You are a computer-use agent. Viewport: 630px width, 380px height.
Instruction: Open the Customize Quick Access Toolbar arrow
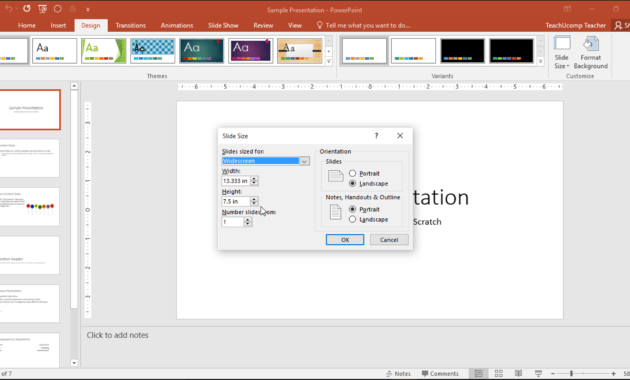tap(88, 9)
